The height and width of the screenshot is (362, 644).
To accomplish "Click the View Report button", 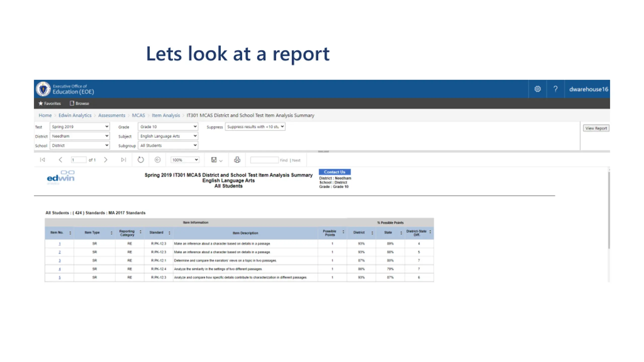I will pos(596,128).
